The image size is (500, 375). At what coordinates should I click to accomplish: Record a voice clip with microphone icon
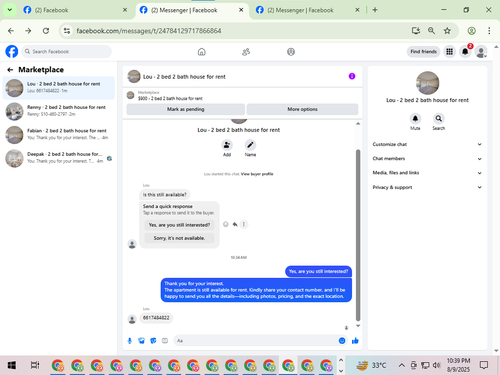click(130, 341)
